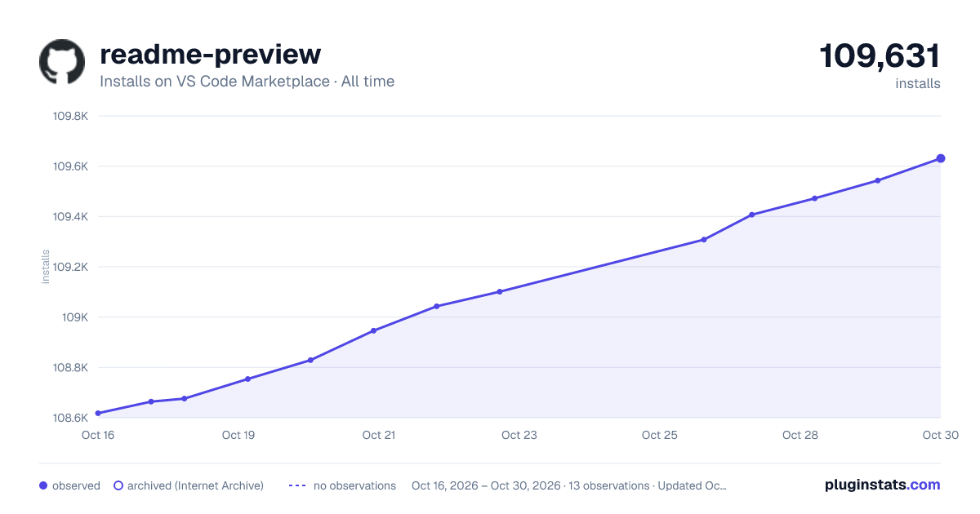Click the 109K y-axis label

point(74,317)
